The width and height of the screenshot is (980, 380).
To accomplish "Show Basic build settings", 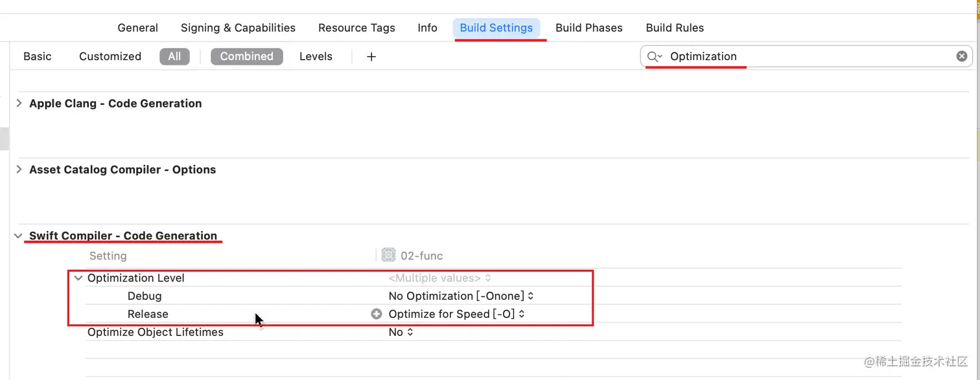I will coord(38,56).
